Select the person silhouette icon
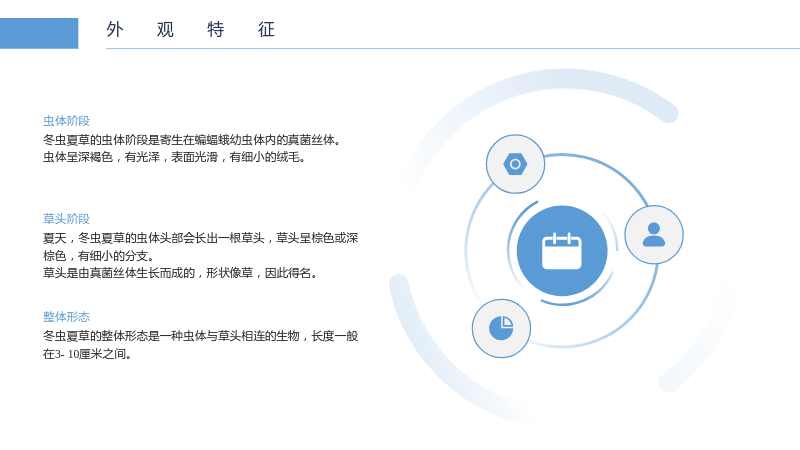800x450 pixels. click(x=654, y=235)
